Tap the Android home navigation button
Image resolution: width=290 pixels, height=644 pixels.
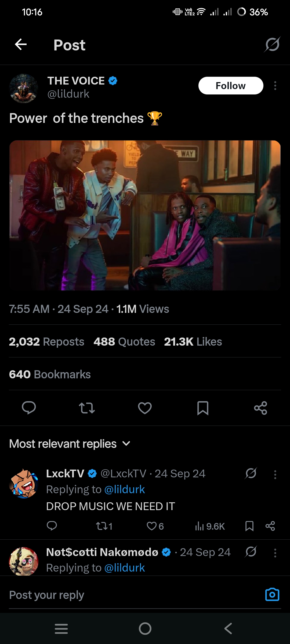coord(145,628)
